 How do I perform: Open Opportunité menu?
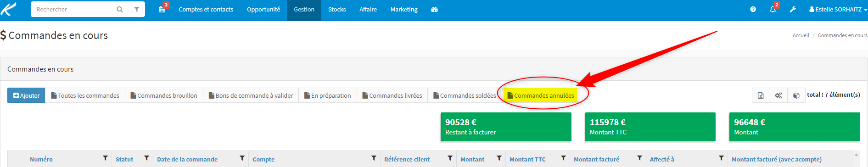263,9
